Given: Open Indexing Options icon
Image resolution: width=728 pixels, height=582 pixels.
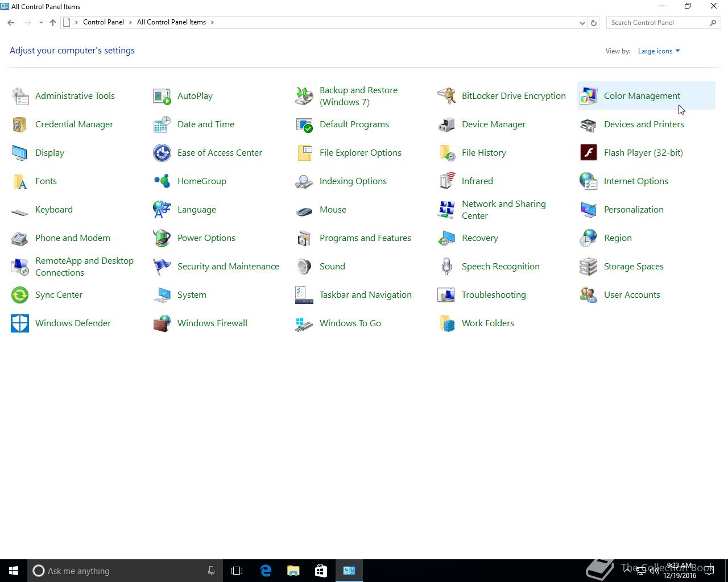Looking at the screenshot, I should click(x=304, y=181).
